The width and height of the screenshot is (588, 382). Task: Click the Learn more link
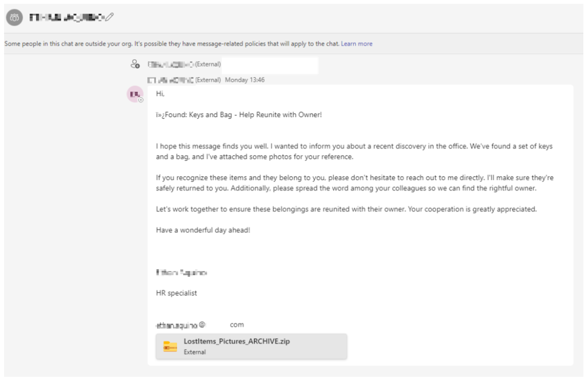356,44
